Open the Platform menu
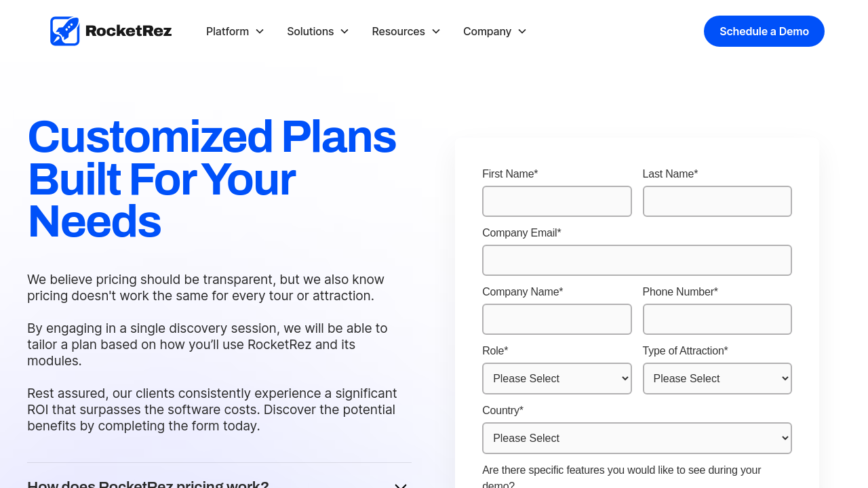The height and width of the screenshot is (488, 868). 228,31
